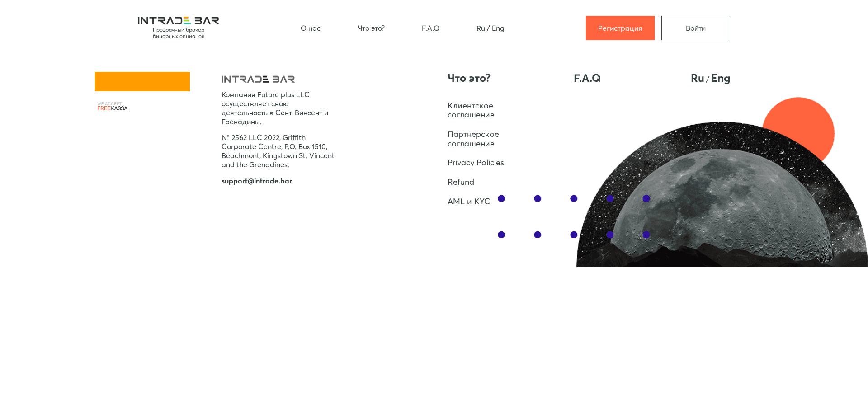Open the Клиентское соглашение agreement
The image size is (868, 418).
point(470,110)
